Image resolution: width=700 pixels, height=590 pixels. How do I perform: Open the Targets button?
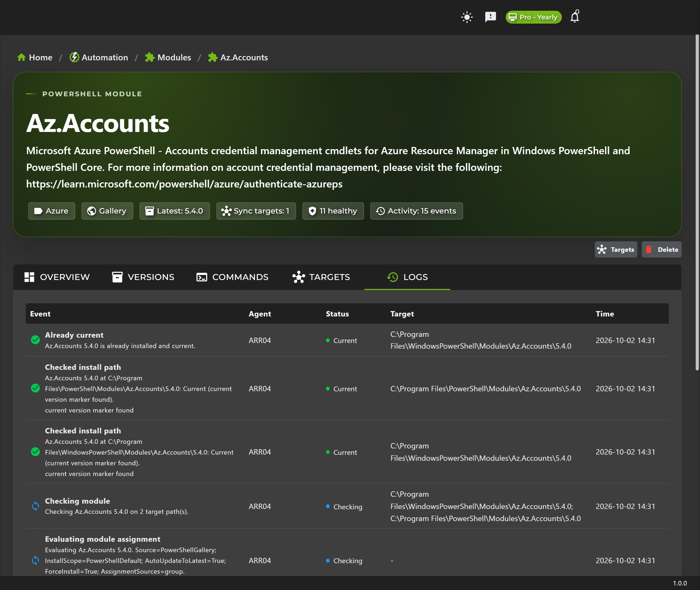point(616,249)
